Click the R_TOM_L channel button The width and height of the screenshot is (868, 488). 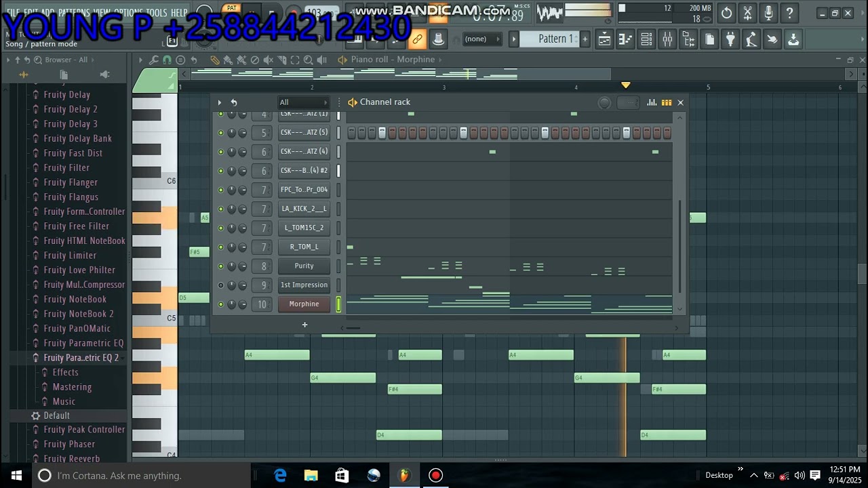304,247
